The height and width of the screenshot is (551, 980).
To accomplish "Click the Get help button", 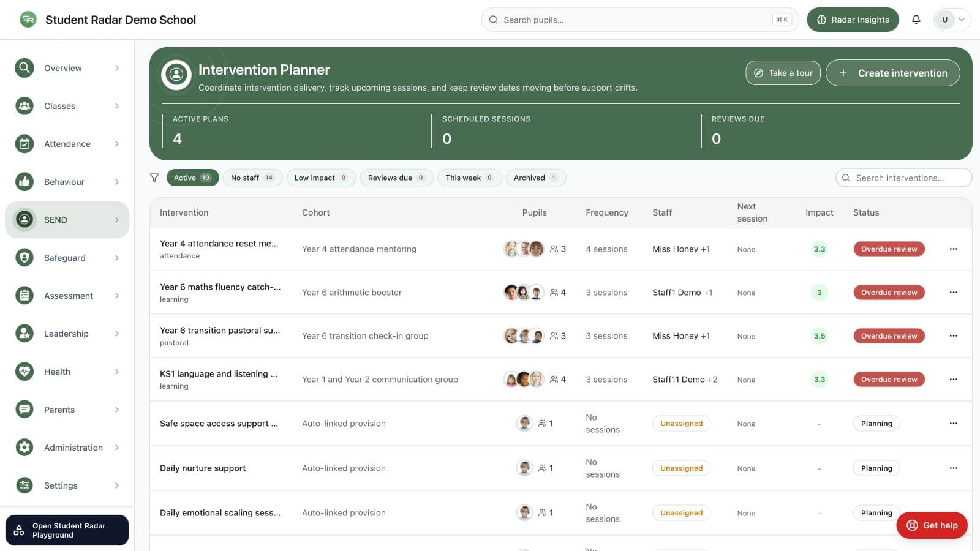I will [x=932, y=525].
